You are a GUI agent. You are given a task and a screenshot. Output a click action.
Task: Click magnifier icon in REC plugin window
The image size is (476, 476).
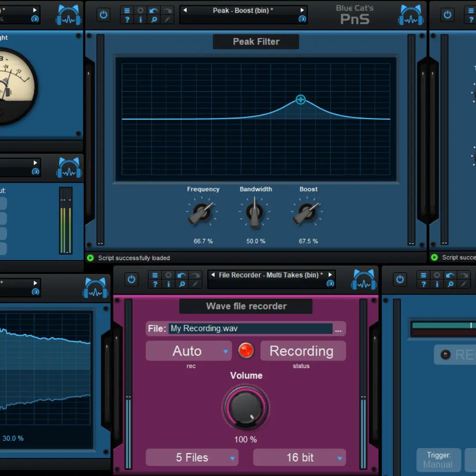[x=450, y=284]
